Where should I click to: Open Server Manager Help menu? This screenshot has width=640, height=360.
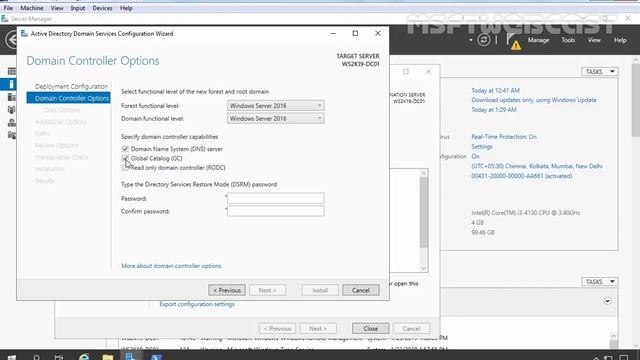pyautogui.click(x=620, y=40)
